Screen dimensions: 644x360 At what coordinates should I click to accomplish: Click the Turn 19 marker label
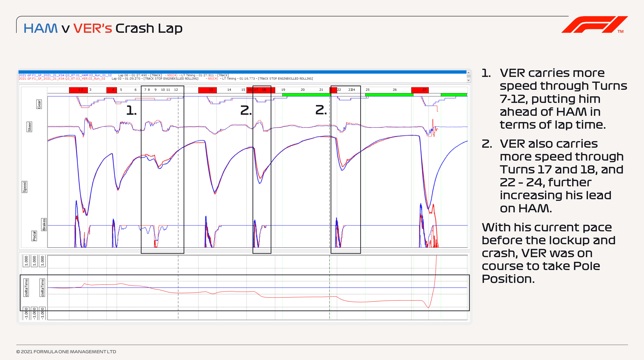(x=283, y=90)
